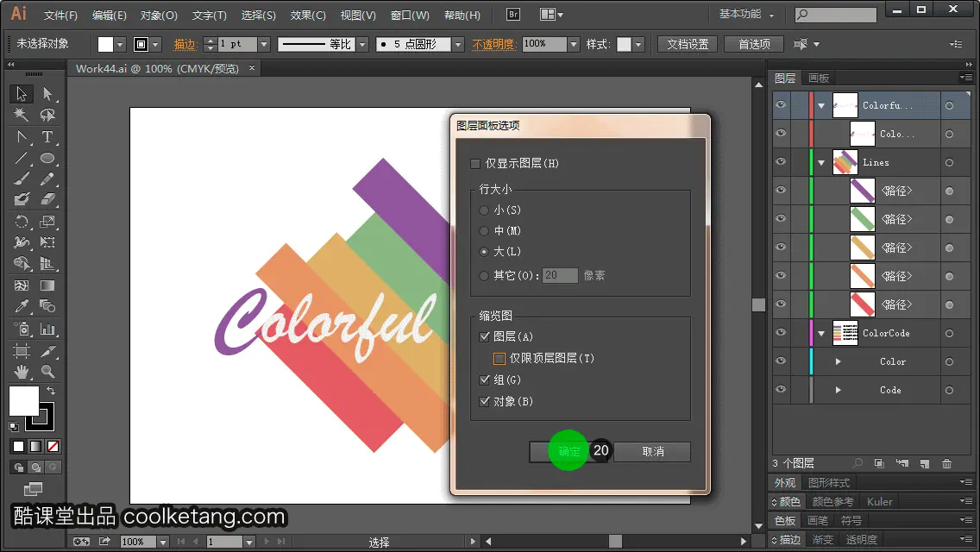Image resolution: width=980 pixels, height=552 pixels.
Task: Click the Stroke swatch in toolbox
Action: (x=41, y=417)
